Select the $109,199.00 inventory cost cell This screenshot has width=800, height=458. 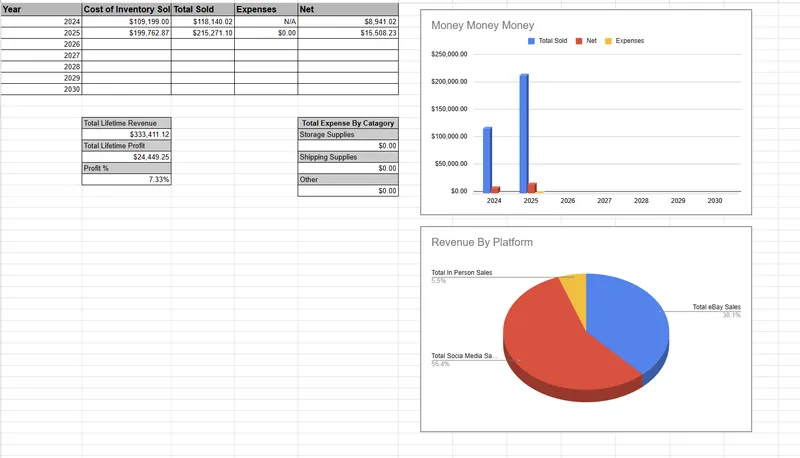127,21
